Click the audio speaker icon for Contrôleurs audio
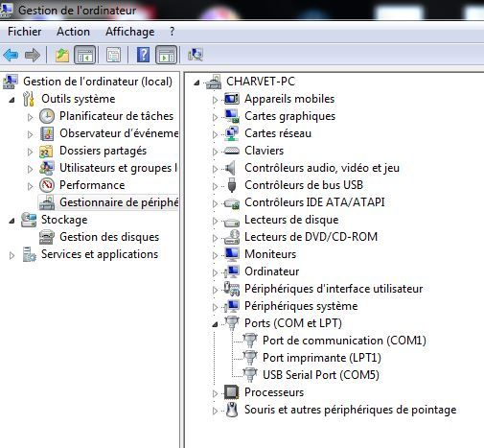 (x=231, y=168)
